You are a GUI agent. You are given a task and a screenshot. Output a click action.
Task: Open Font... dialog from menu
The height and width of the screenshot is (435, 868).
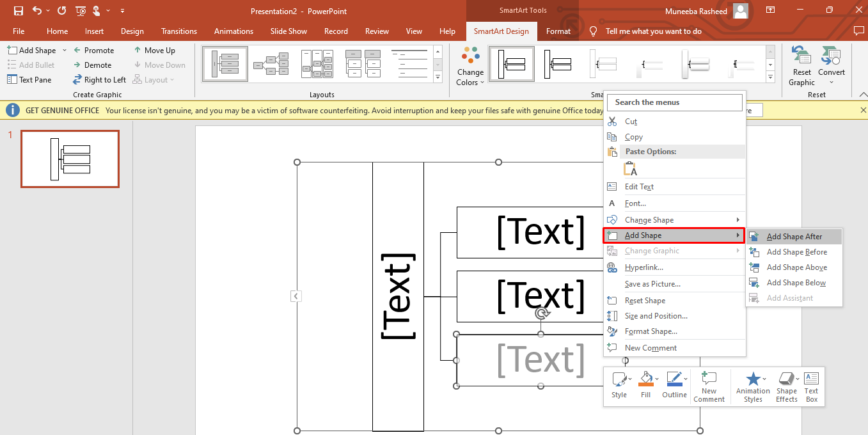coord(675,203)
